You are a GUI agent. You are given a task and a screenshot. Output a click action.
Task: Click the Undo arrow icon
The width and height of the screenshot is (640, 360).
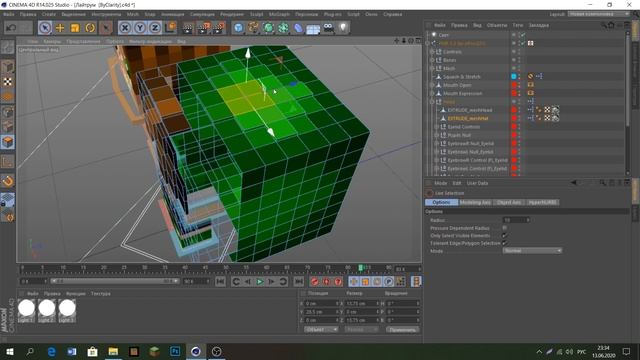[11, 28]
